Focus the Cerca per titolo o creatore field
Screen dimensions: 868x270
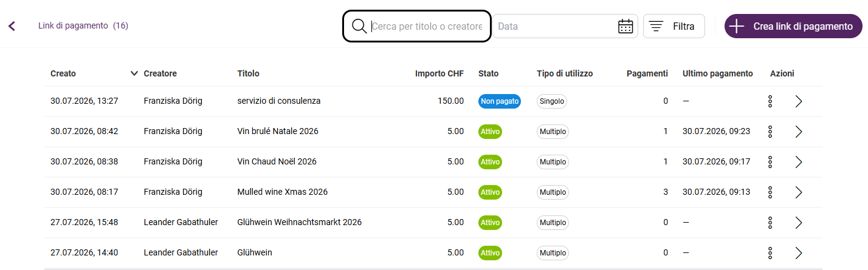pyautogui.click(x=426, y=27)
